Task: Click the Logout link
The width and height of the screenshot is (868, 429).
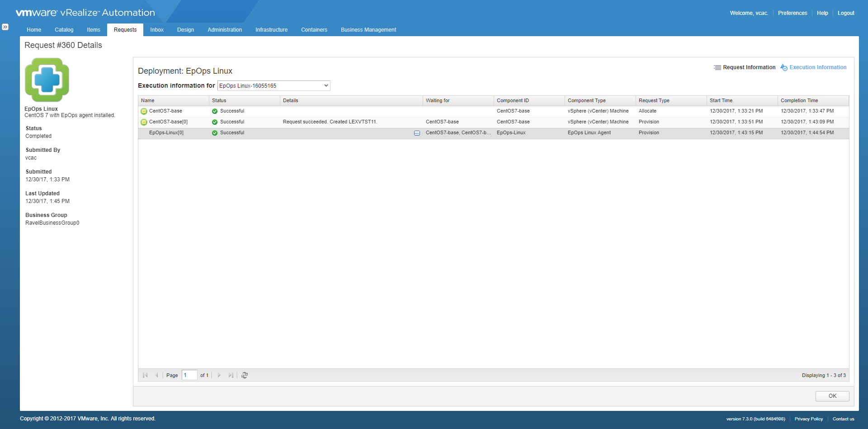Action: tap(845, 13)
